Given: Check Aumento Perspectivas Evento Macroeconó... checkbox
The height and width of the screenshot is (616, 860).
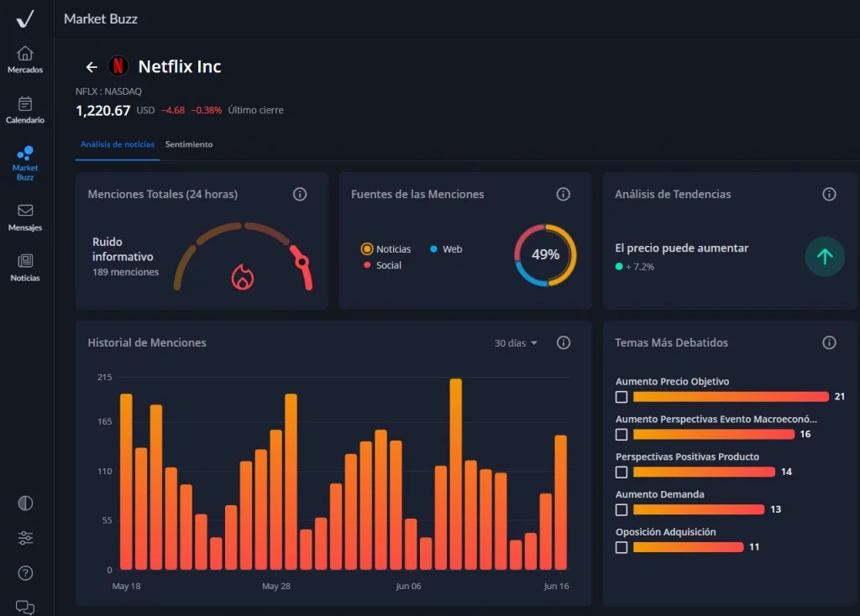Looking at the screenshot, I should 621,435.
